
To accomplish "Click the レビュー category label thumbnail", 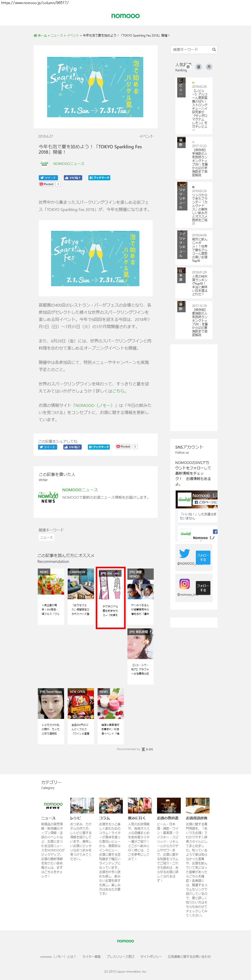I will pos(181,87).
